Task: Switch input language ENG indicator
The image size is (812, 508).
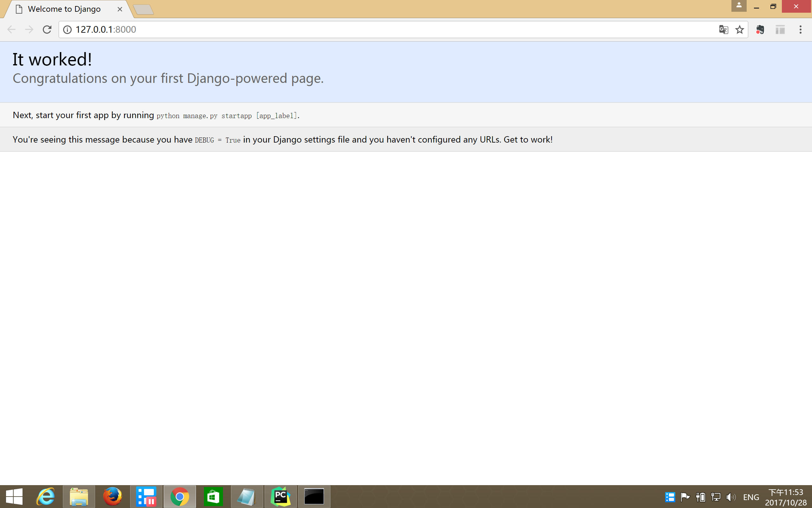Action: pyautogui.click(x=751, y=497)
